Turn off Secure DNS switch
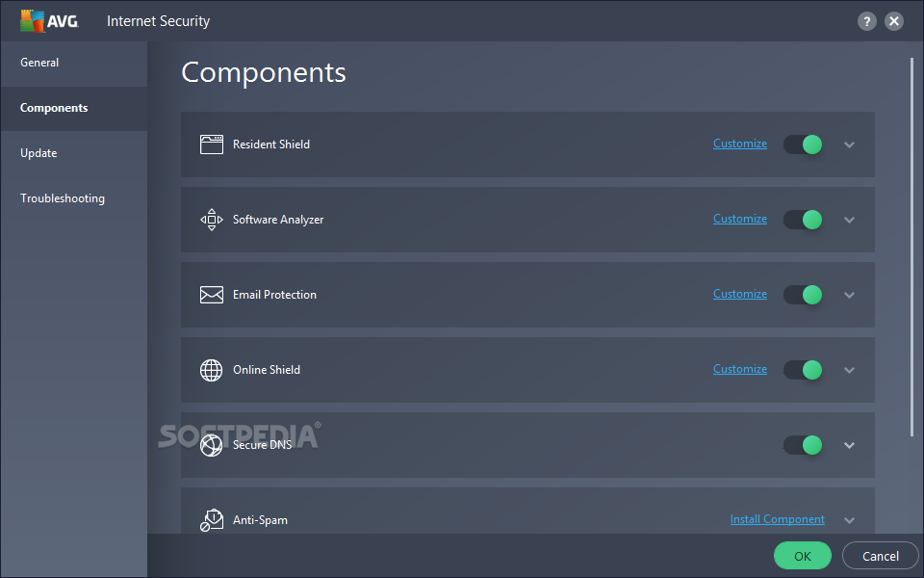Viewport: 924px width, 578px height. [803, 445]
